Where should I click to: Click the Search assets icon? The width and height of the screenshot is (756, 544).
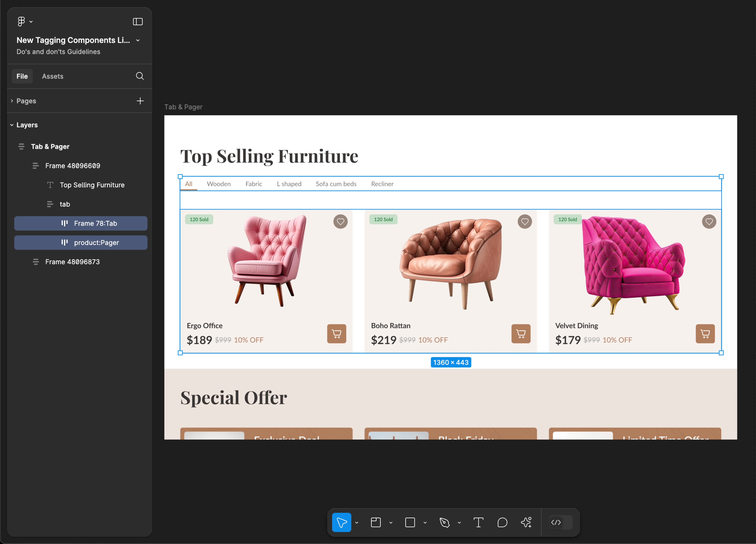(x=140, y=76)
